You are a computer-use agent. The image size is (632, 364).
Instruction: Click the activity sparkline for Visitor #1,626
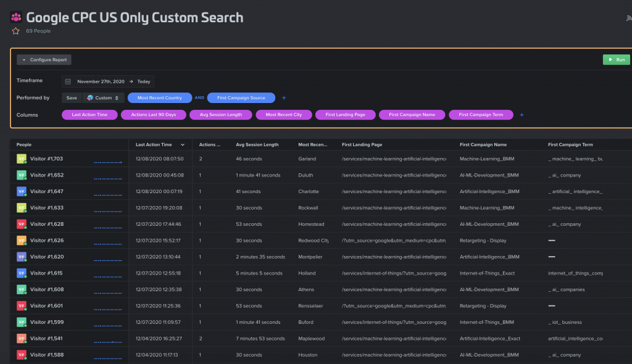(x=107, y=244)
